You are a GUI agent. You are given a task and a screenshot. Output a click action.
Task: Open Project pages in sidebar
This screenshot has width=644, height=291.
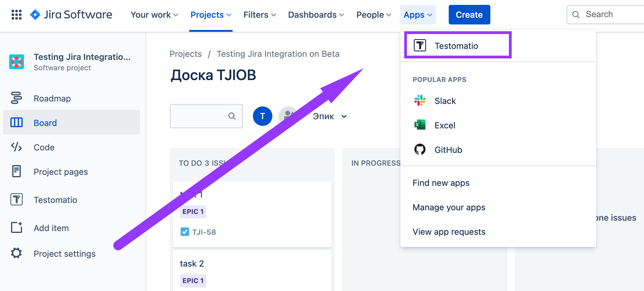[x=61, y=172]
